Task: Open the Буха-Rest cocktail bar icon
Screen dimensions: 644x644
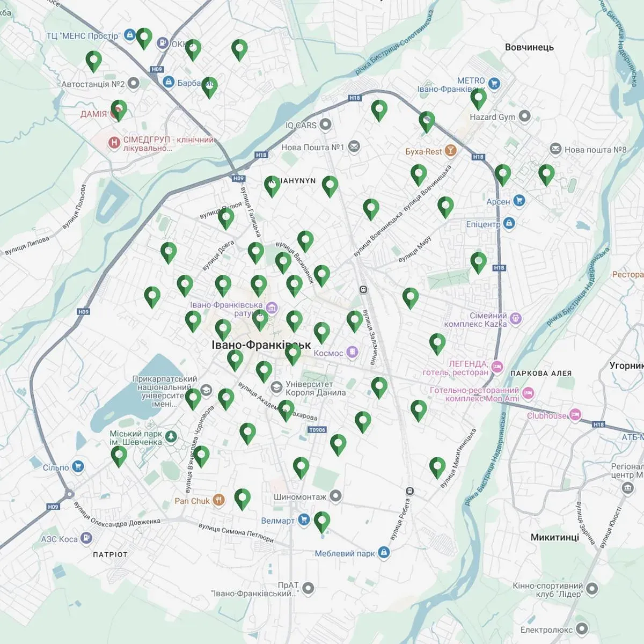Action: 450,151
